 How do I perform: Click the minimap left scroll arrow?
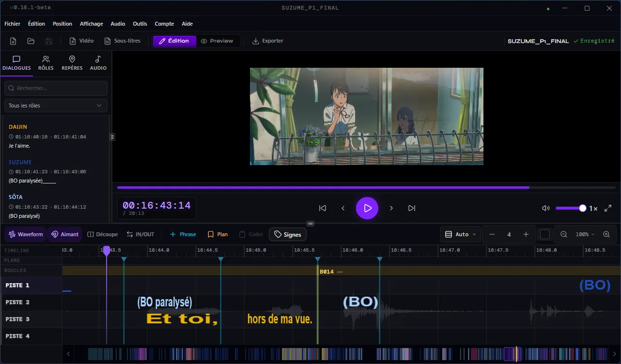tap(68, 354)
